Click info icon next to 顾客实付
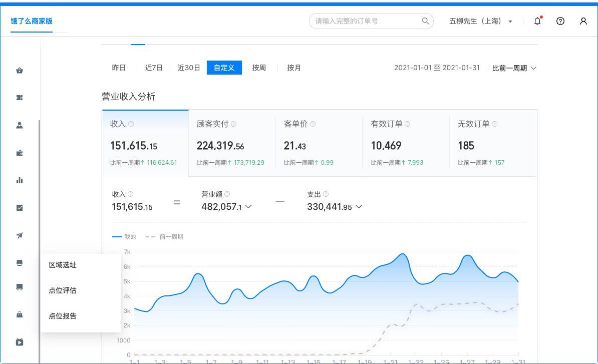598x364 pixels. point(234,124)
